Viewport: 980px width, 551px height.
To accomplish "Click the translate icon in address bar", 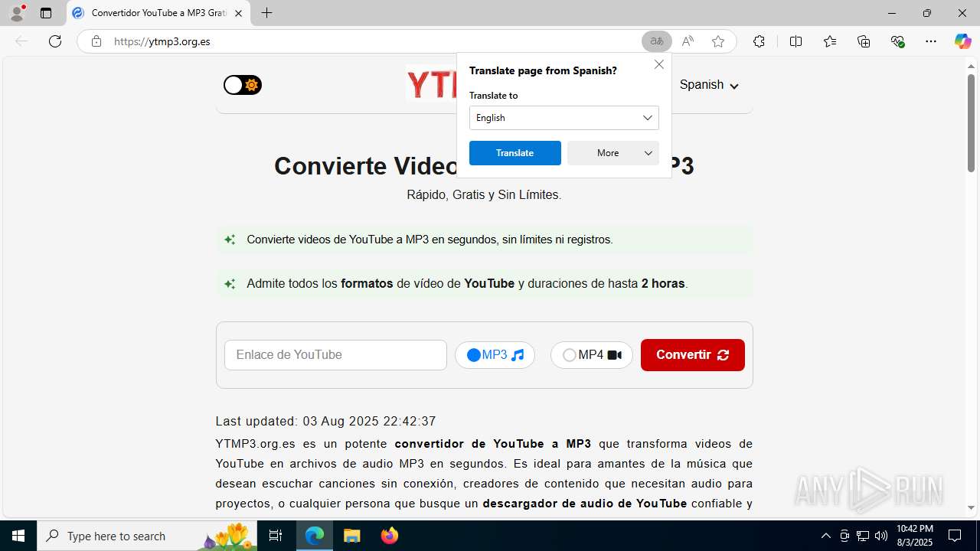I will click(657, 41).
